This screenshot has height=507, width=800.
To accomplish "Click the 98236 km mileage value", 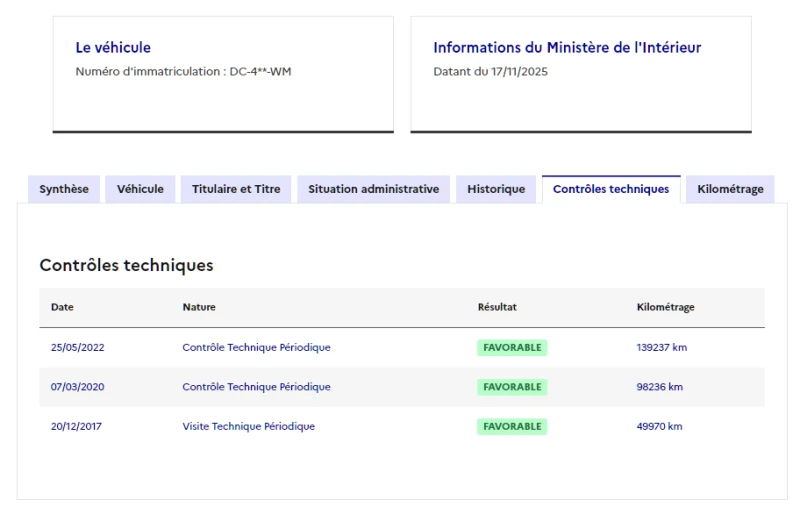I will pos(659,387).
